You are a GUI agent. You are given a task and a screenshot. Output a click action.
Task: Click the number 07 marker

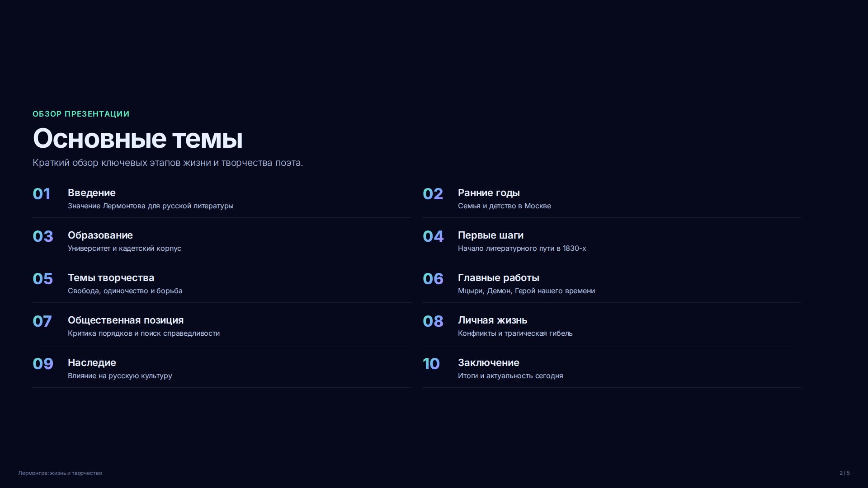point(42,321)
